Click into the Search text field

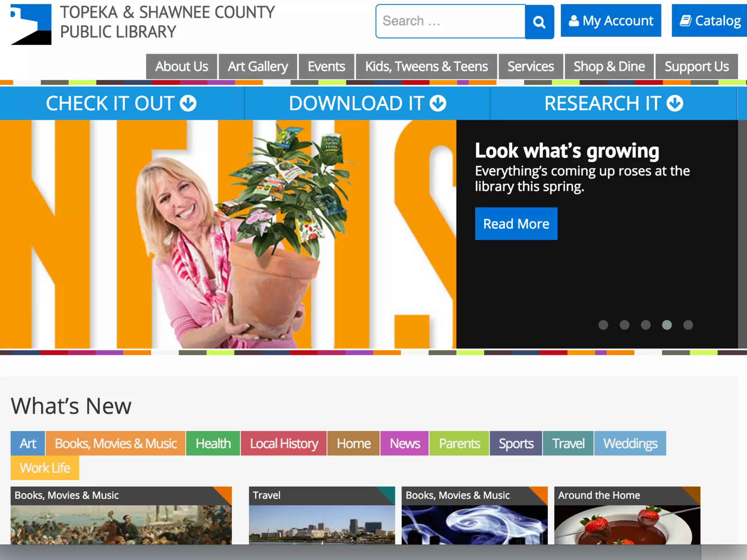click(450, 21)
